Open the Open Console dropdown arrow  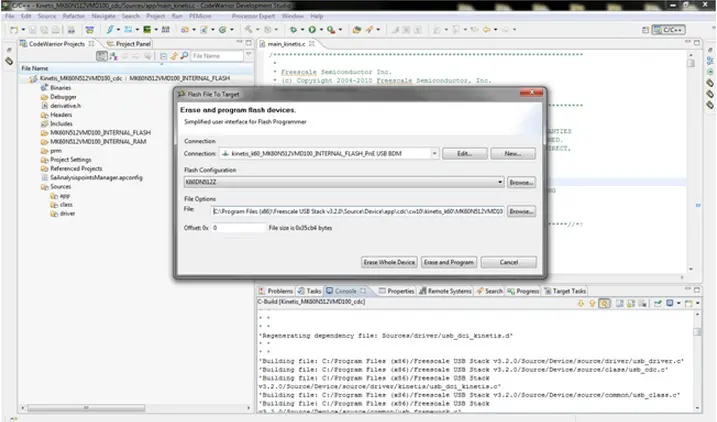tap(698, 303)
